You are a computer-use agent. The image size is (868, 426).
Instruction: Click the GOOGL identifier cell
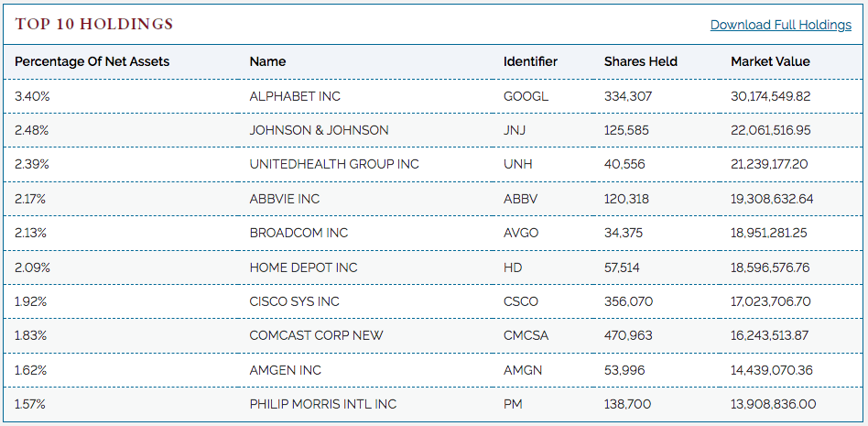[x=526, y=96]
